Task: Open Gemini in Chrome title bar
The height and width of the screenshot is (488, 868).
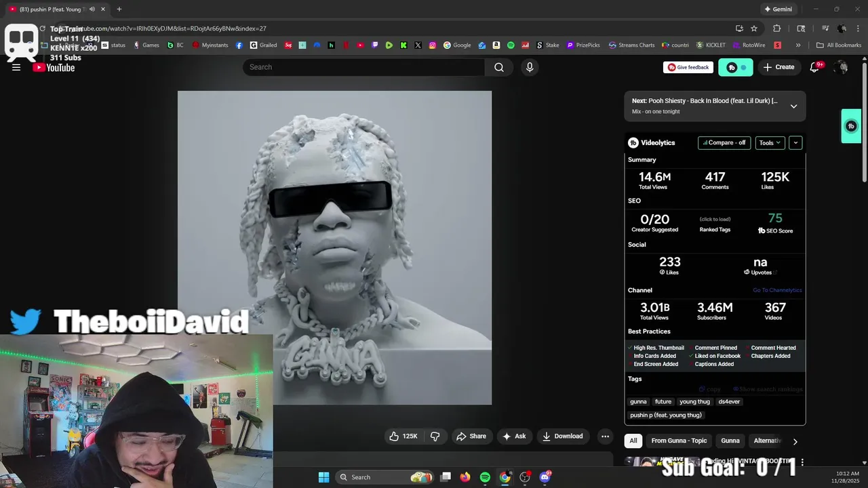Action: click(778, 9)
